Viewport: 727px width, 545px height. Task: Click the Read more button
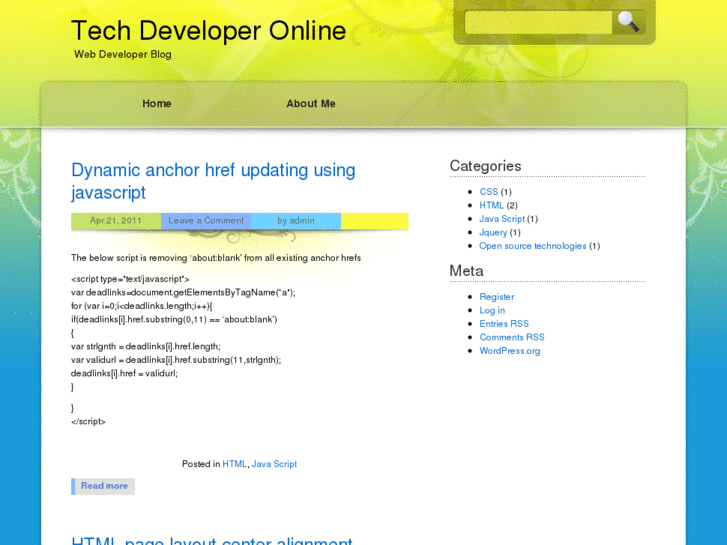click(103, 486)
